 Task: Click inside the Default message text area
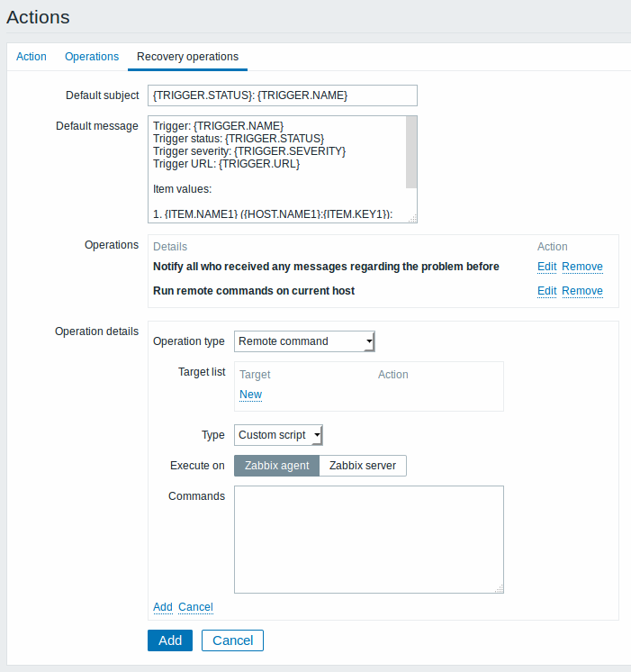(277, 169)
